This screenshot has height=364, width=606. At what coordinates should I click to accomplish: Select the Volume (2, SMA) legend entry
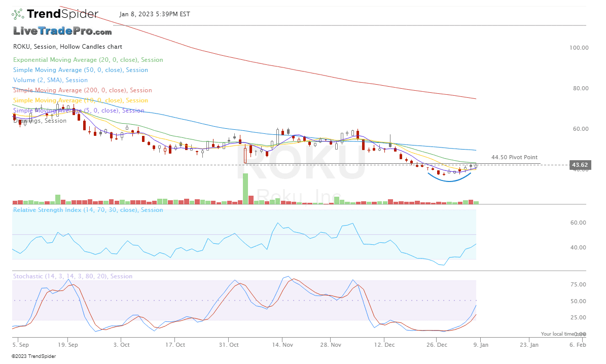[x=50, y=80]
